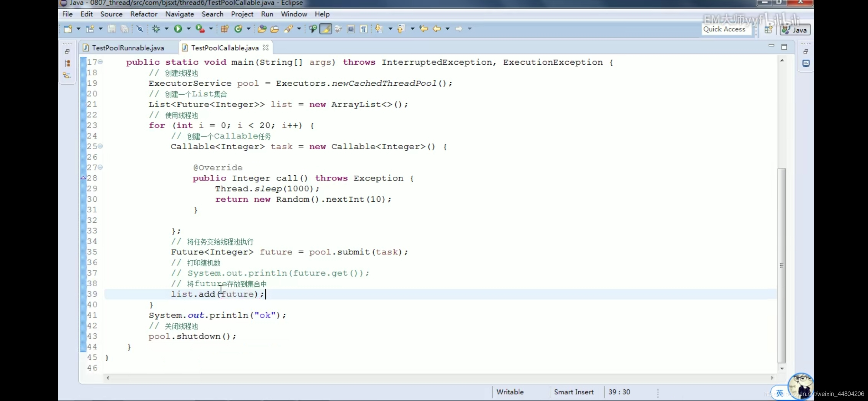Click the vertical editor scrollbar thumb
The width and height of the screenshot is (868, 401).
point(781,265)
